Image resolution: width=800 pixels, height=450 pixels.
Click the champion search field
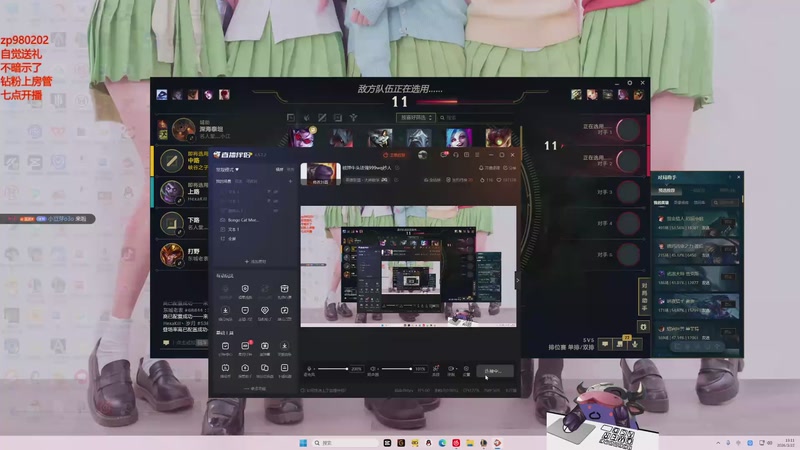pyautogui.click(x=477, y=117)
